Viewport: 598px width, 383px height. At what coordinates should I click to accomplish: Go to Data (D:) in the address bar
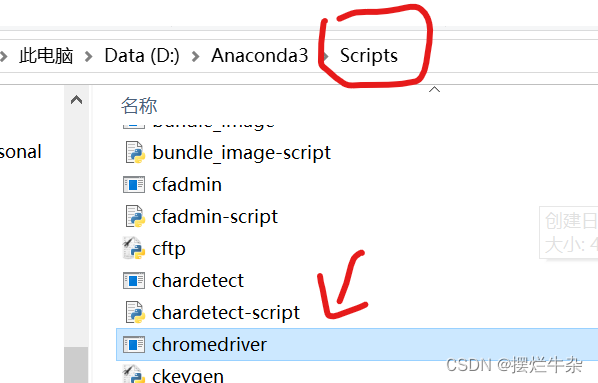(x=142, y=56)
